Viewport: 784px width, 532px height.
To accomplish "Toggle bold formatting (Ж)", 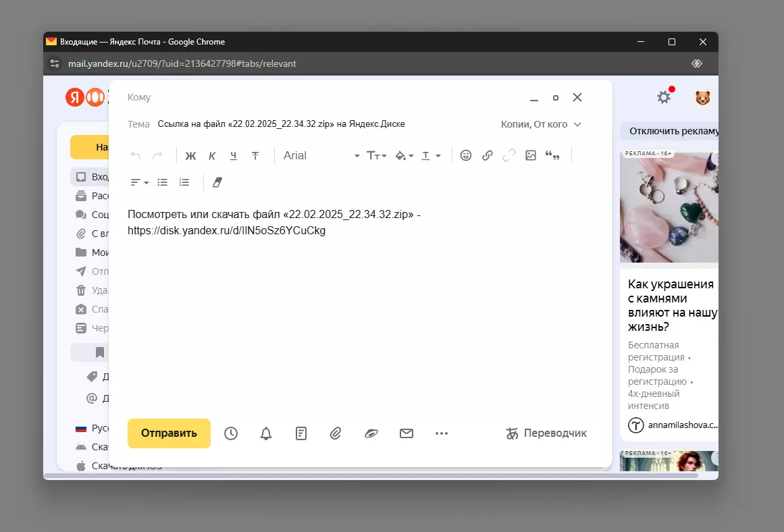I will (x=190, y=156).
